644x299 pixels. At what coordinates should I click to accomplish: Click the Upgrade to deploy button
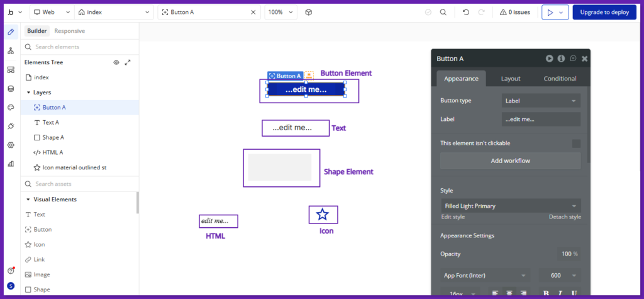pos(604,12)
